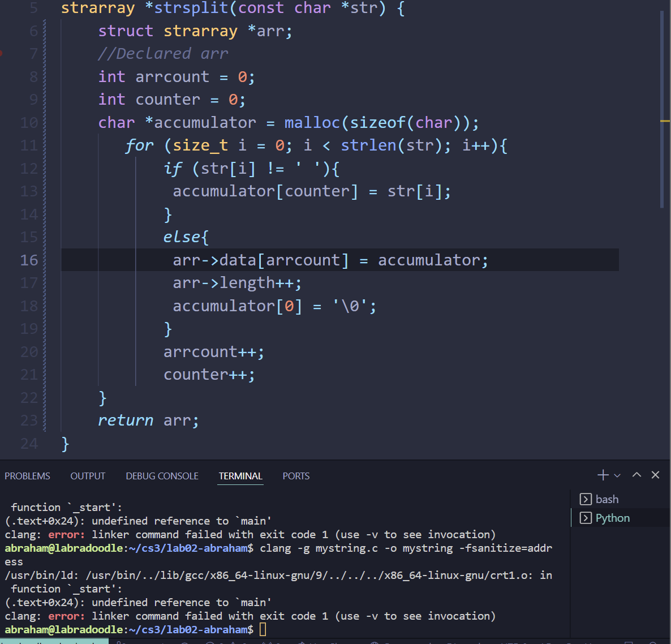Show the DEBUG CONSOLE tab
The width and height of the screenshot is (671, 644).
point(162,476)
